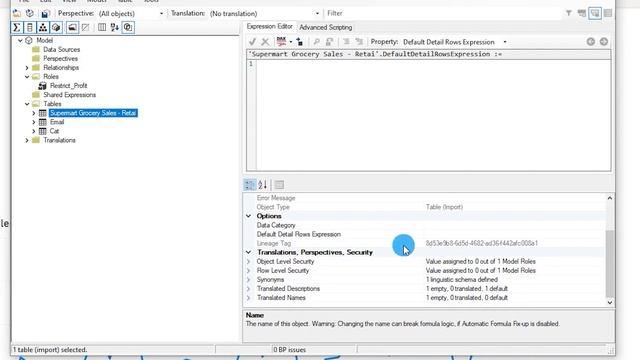Toggle partitions display cube icon
This screenshot has width=640, height=360.
(56, 27)
